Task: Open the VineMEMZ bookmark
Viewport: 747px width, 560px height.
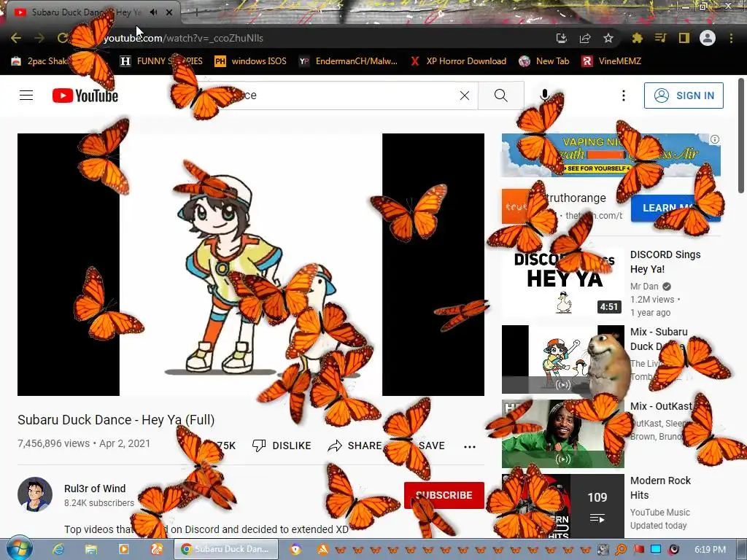Action: point(611,61)
